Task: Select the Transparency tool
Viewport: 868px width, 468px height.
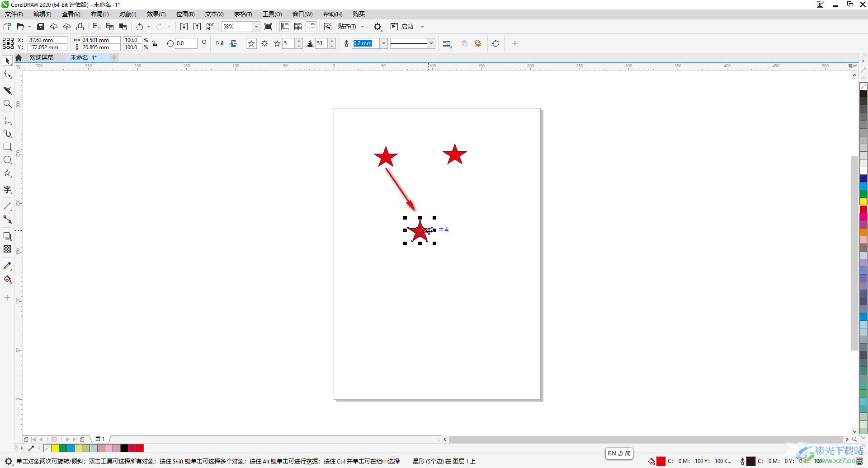Action: [7, 249]
